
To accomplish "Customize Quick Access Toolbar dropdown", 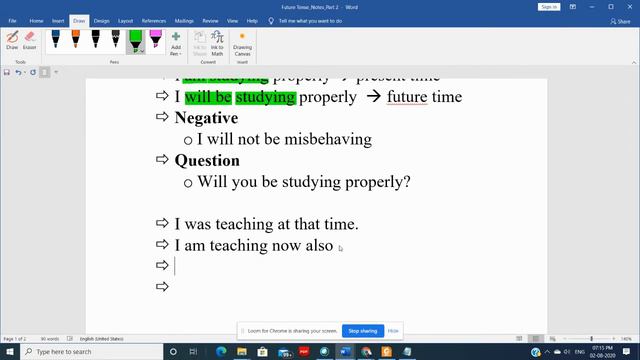I will [56, 72].
